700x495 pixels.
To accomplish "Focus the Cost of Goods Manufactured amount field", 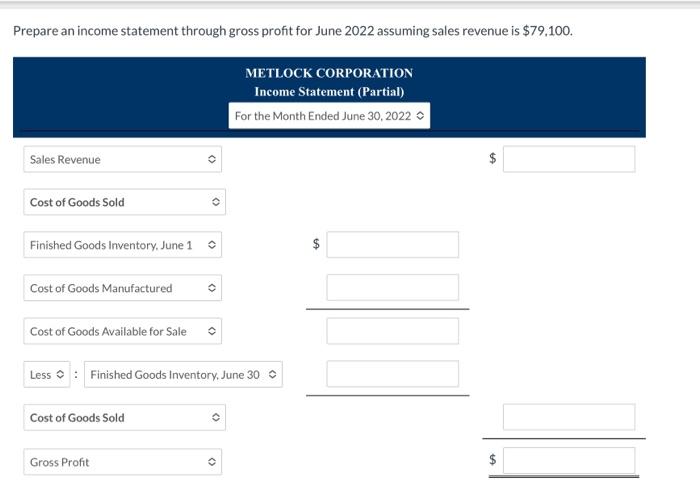I will (x=392, y=288).
